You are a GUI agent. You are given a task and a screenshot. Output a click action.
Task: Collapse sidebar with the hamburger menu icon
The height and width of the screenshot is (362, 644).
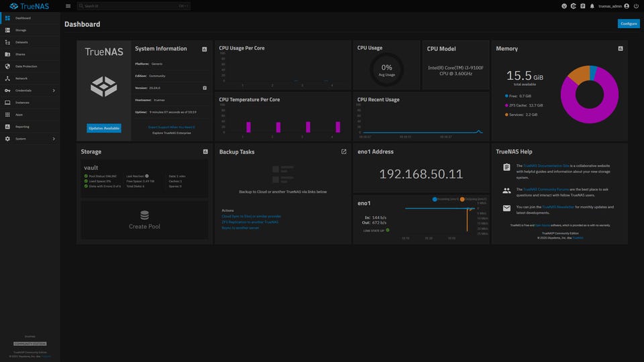pos(68,6)
